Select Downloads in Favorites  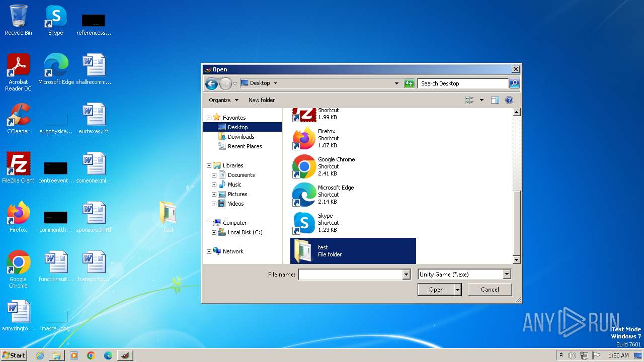(x=241, y=137)
